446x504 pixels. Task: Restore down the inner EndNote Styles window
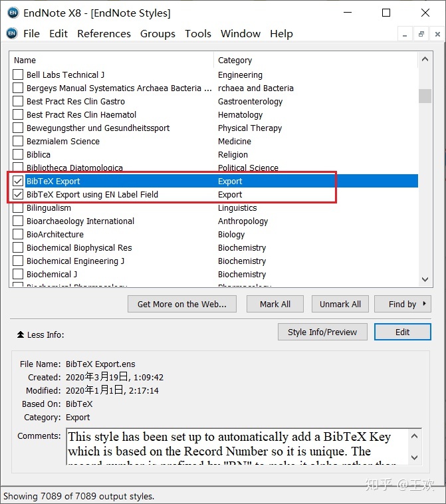pos(421,34)
